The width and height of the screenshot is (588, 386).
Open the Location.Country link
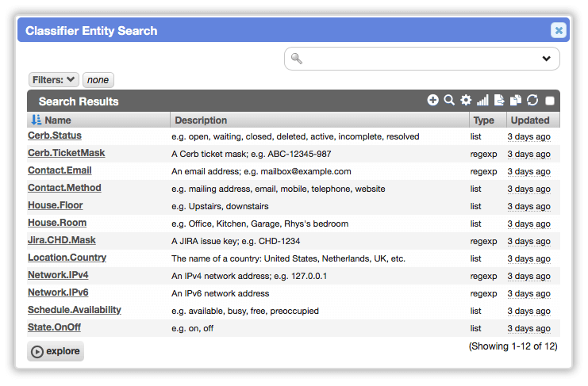point(67,258)
